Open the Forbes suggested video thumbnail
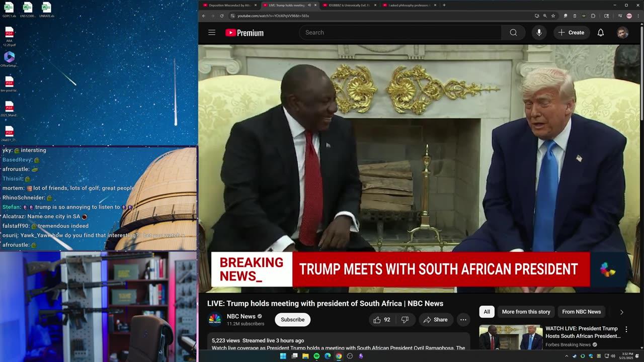 [x=511, y=337]
